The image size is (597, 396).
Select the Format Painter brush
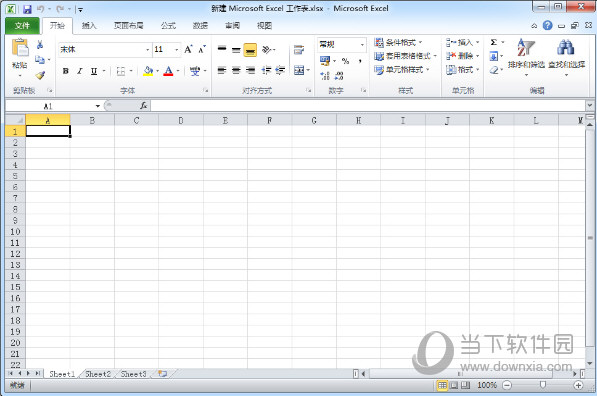[40, 75]
